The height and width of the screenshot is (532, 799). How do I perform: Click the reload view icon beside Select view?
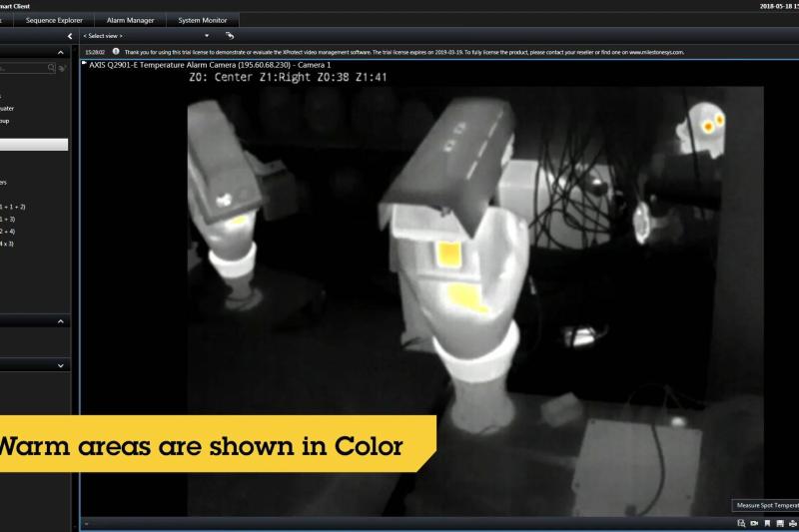point(230,36)
